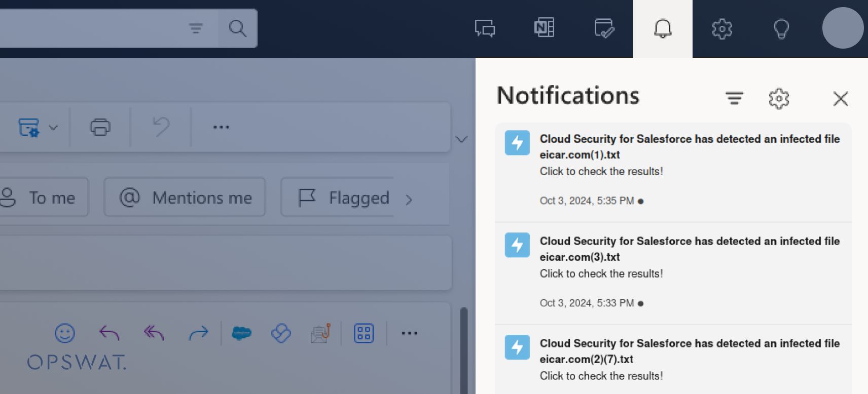The image size is (868, 394).
Task: Open more message actions ellipsis
Action: 409,333
